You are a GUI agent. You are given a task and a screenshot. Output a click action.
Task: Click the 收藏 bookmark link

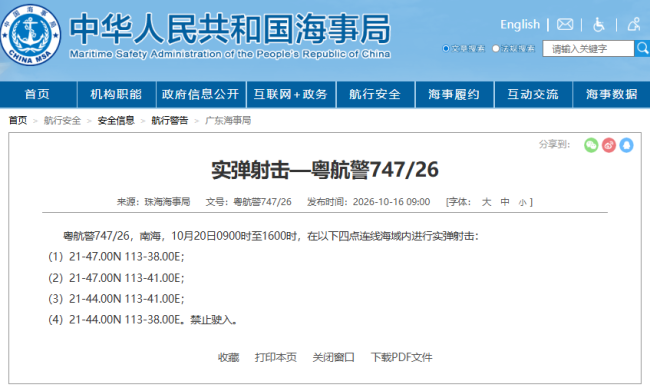coord(228,357)
